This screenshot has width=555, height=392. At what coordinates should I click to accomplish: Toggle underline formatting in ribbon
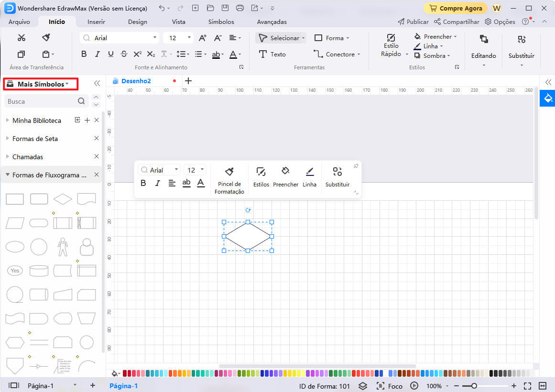pyautogui.click(x=111, y=54)
